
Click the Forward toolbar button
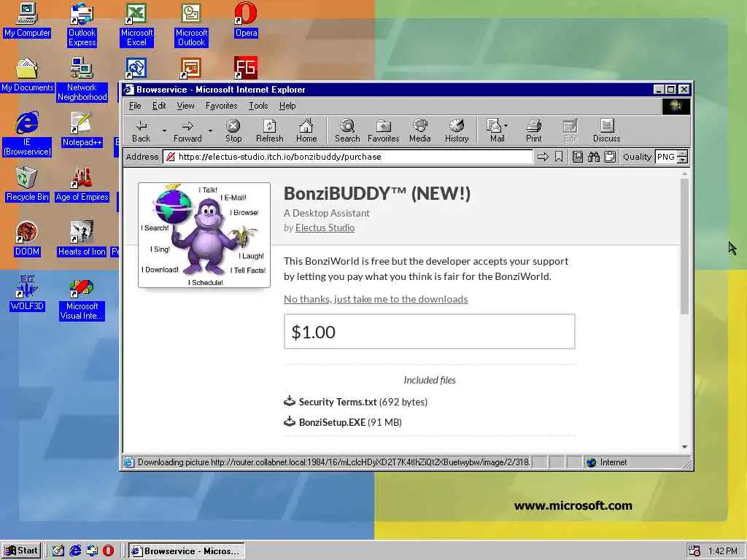(187, 131)
